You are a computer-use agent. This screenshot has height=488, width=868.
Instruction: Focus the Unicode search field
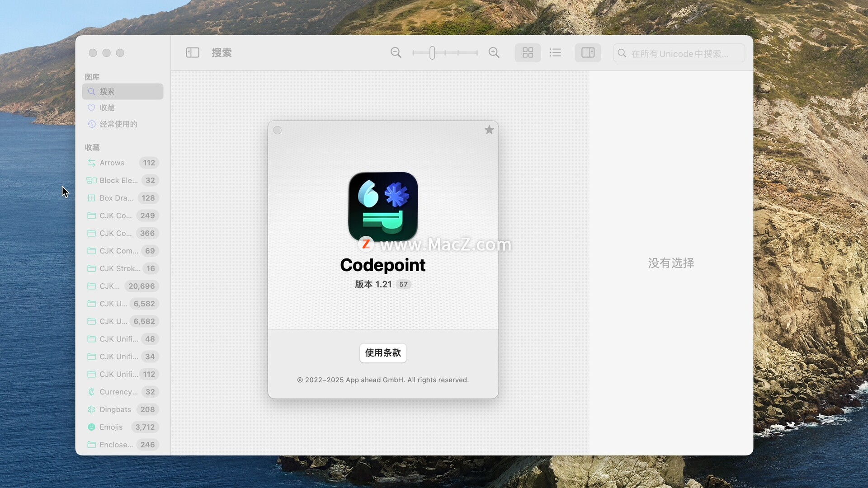(679, 54)
